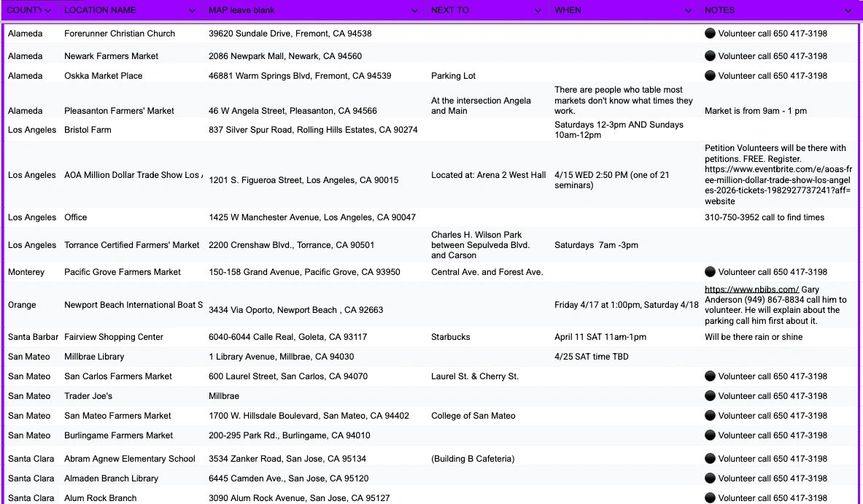
Task: Open the www.nbibs.com hyperlink
Action: tap(751, 290)
